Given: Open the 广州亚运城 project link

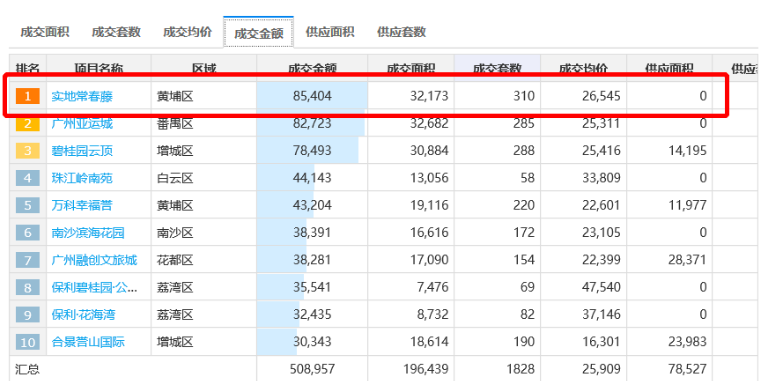Looking at the screenshot, I should click(x=82, y=123).
